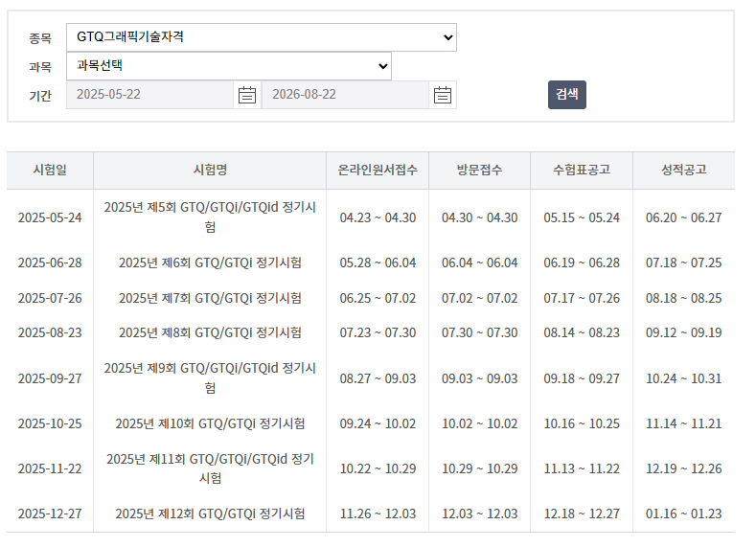This screenshot has height=548, width=756.
Task: Click score announcement 06.20 ~ 06.27
Action: tap(684, 217)
